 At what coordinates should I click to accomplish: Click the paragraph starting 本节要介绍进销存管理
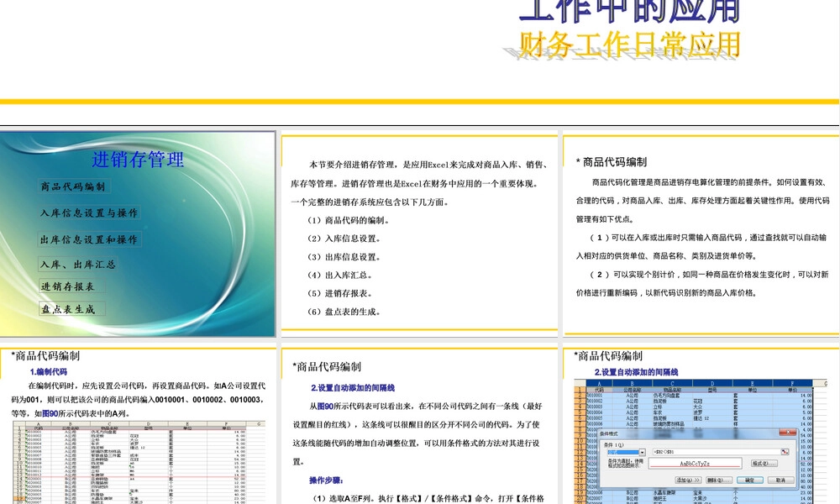coord(419,183)
